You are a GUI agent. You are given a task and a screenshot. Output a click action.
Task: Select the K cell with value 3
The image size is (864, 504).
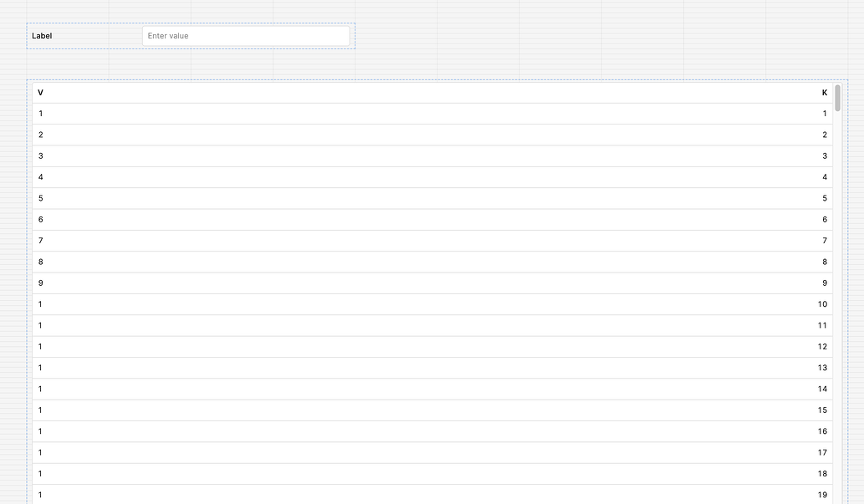[825, 156]
